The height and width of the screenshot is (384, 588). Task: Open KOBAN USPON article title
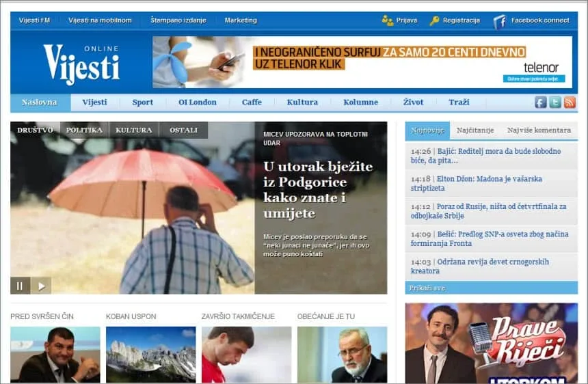[x=131, y=316]
